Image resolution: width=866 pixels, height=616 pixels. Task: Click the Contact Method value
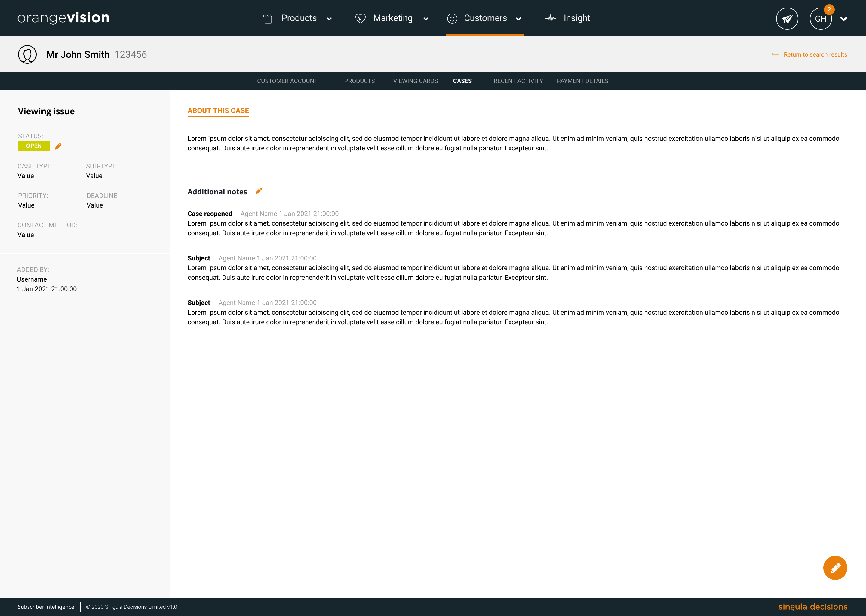pyautogui.click(x=25, y=235)
